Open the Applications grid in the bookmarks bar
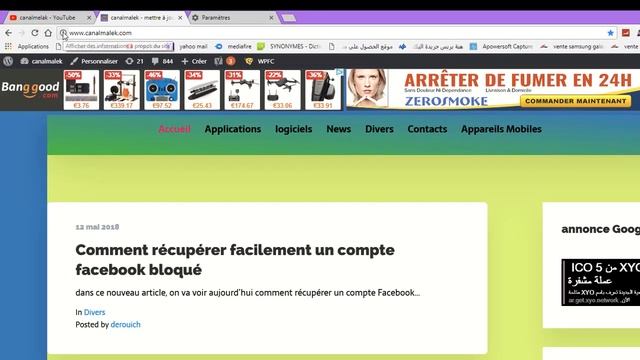Image resolution: width=640 pixels, height=360 pixels. [27, 47]
